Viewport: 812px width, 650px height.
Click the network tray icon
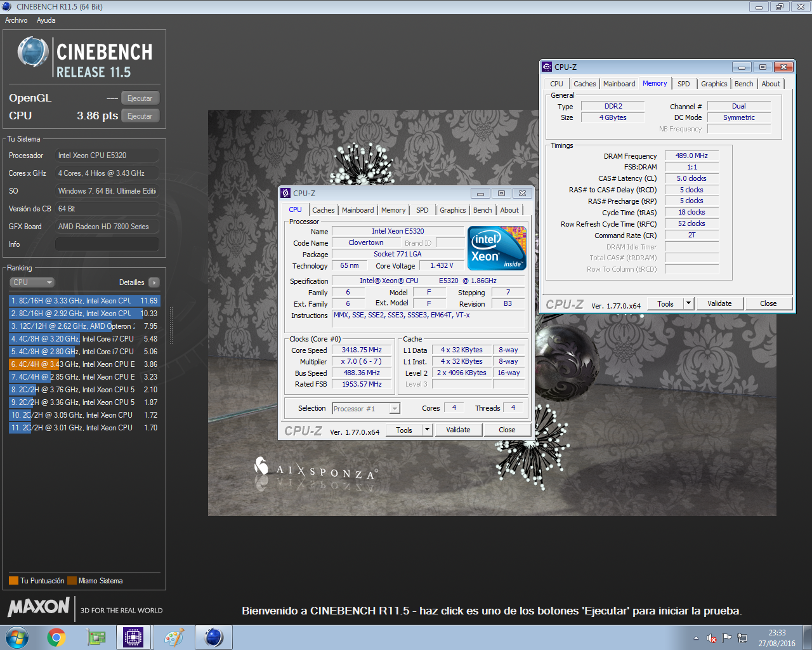tap(742, 638)
